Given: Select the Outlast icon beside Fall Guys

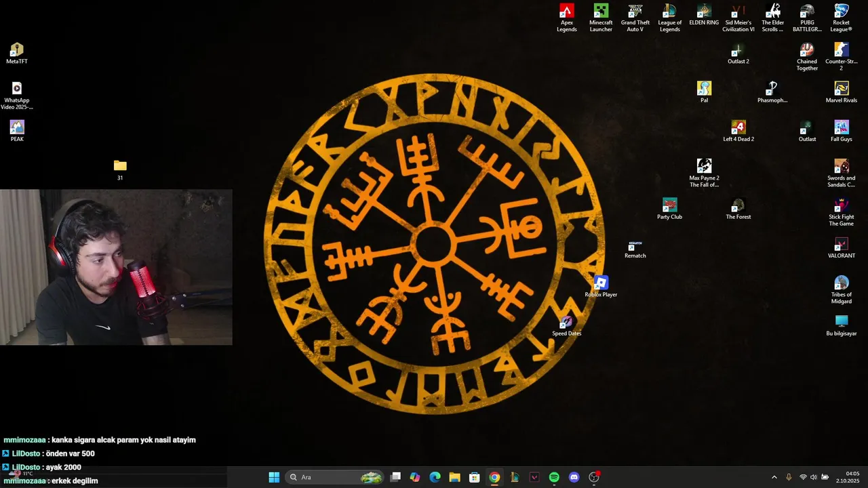Looking at the screenshot, I should 807,131.
